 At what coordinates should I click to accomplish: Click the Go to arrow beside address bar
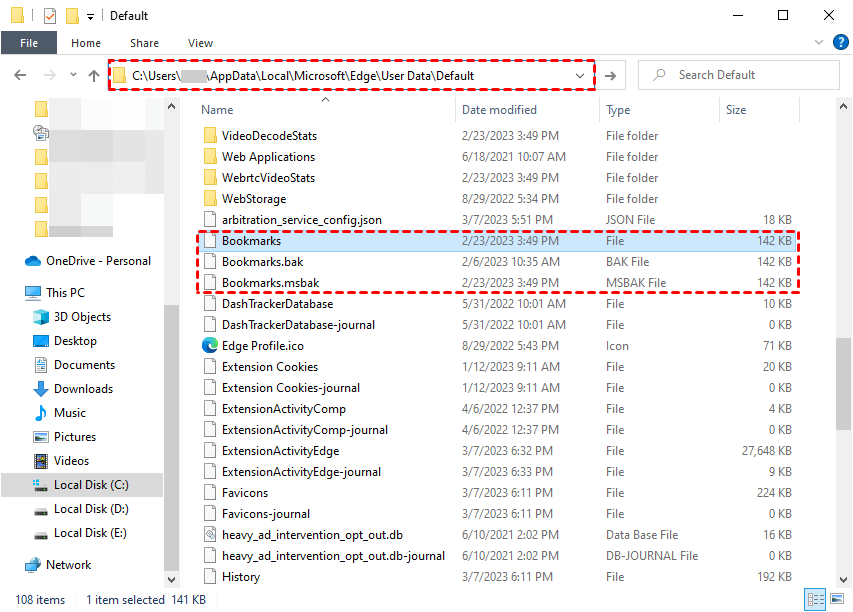click(x=610, y=76)
